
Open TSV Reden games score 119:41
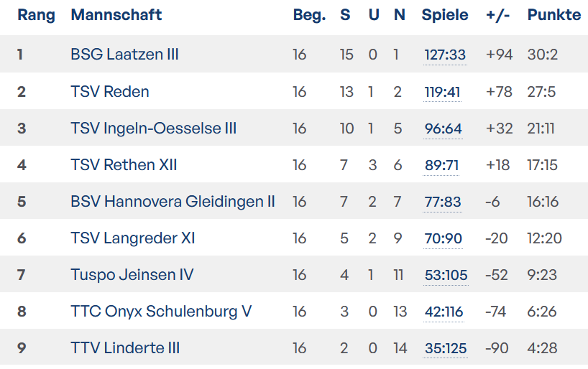[442, 92]
